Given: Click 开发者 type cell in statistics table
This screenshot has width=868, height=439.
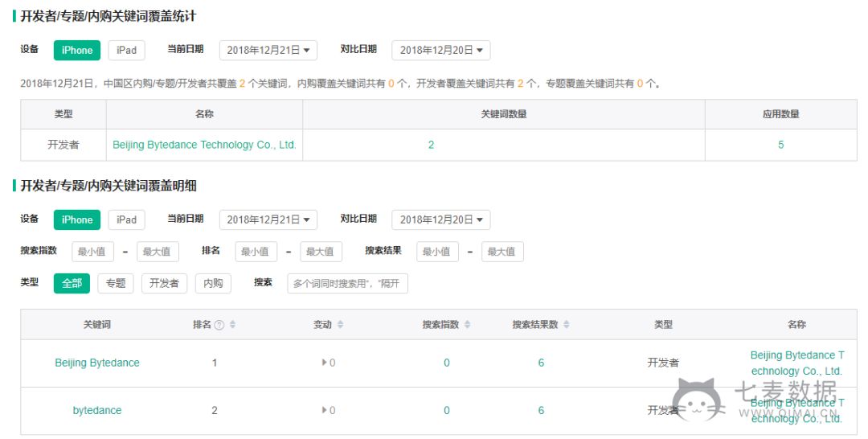Looking at the screenshot, I should click(x=63, y=145).
